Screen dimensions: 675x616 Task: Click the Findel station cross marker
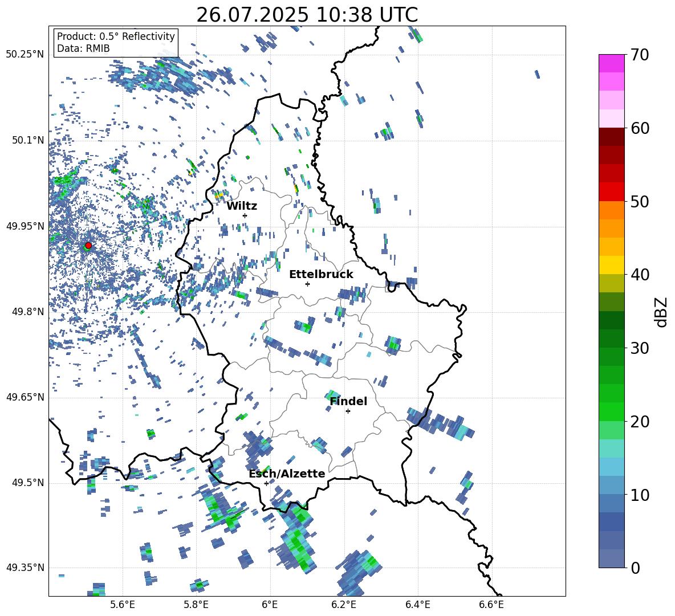point(348,411)
